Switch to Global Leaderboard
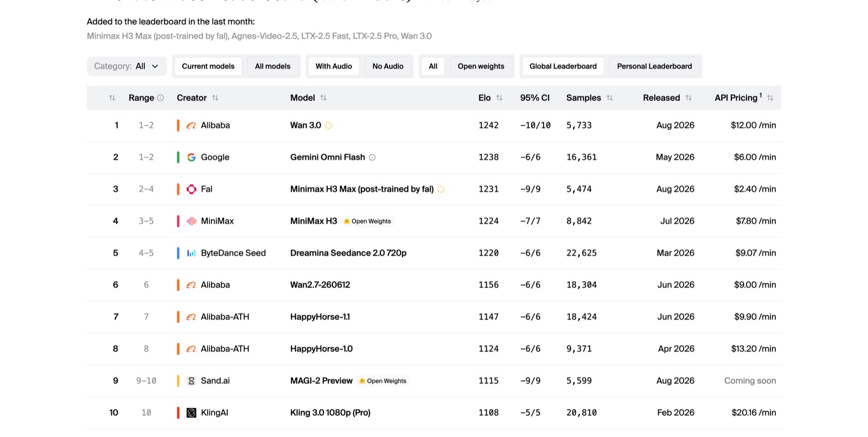The height and width of the screenshot is (437, 868). 563,66
